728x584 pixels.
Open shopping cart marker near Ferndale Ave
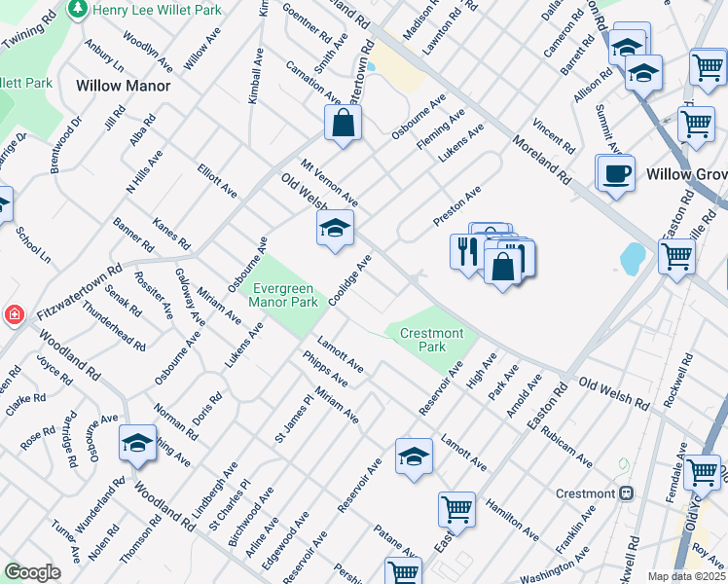(702, 476)
